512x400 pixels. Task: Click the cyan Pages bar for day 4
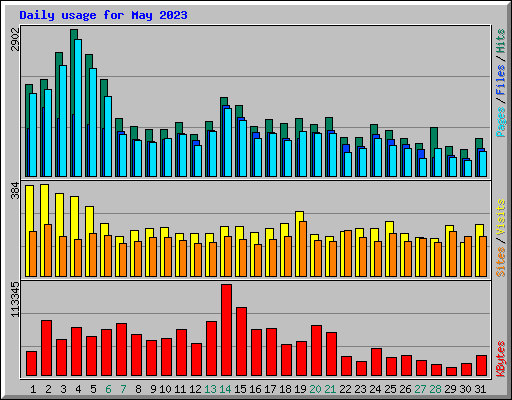(78, 108)
